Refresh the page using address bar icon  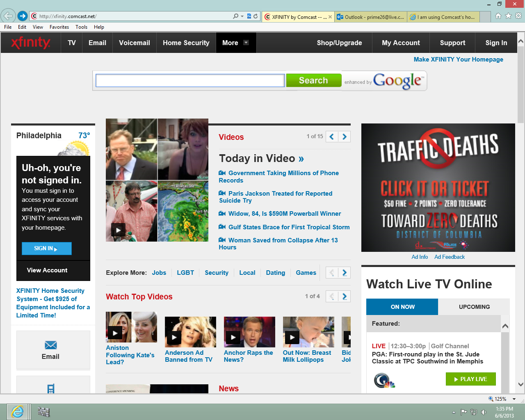pos(256,16)
